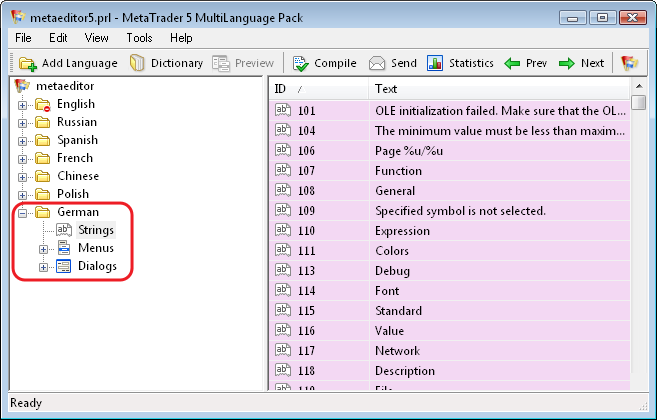The image size is (657, 420).
Task: Click the Menus icon under German
Action: click(64, 248)
